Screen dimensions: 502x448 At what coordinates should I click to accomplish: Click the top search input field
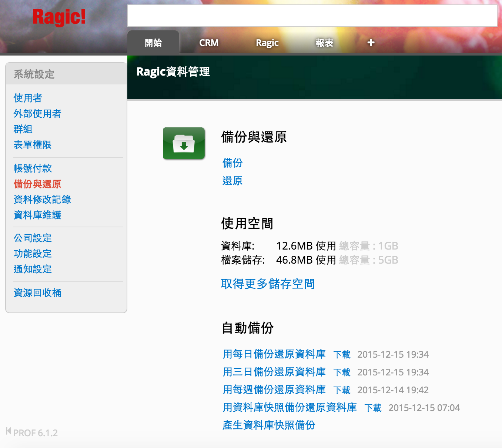pos(312,16)
